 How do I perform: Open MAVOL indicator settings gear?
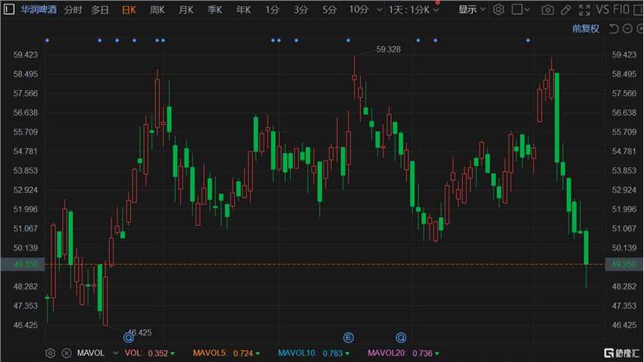tap(50, 353)
